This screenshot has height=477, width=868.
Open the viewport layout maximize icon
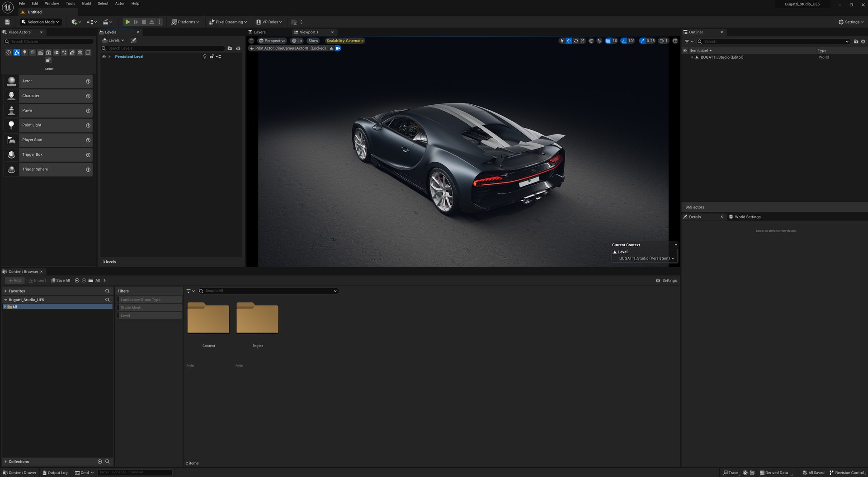(x=675, y=41)
